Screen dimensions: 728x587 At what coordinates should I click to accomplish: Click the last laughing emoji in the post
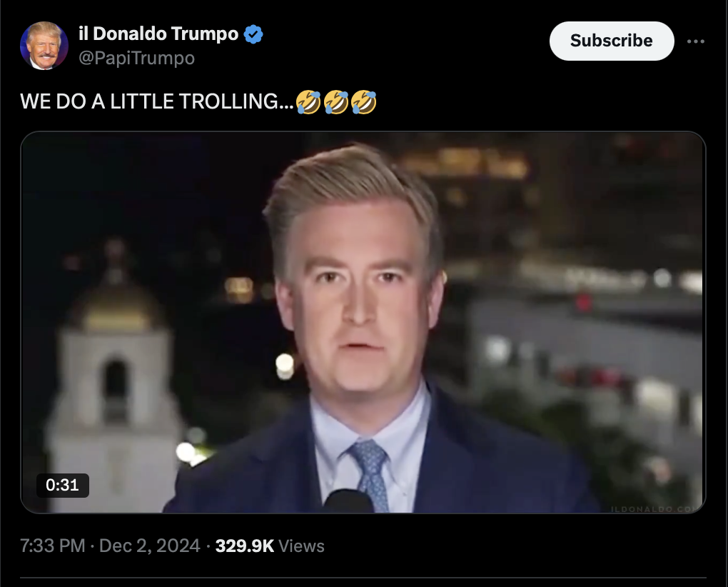[363, 101]
